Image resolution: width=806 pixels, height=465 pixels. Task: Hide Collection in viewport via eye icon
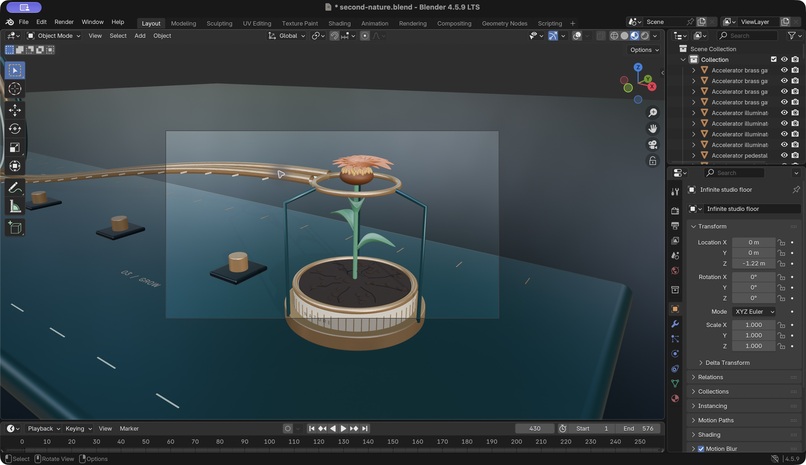(784, 60)
